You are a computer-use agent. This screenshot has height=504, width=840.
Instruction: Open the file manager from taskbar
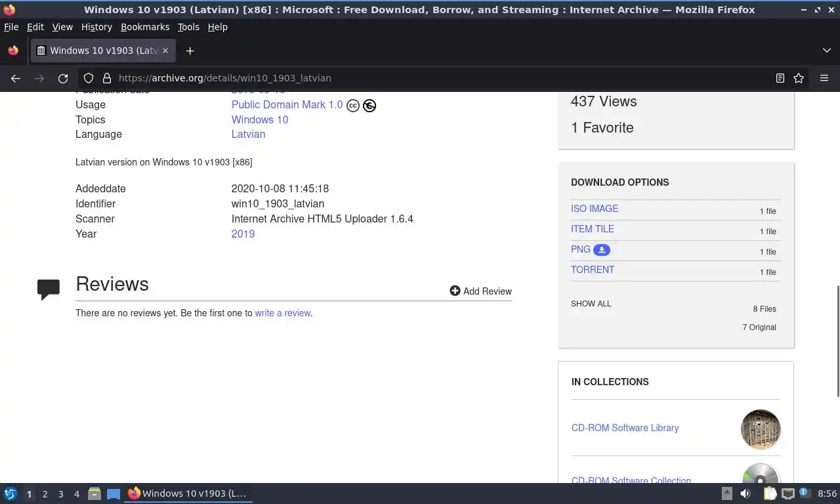[x=94, y=493]
